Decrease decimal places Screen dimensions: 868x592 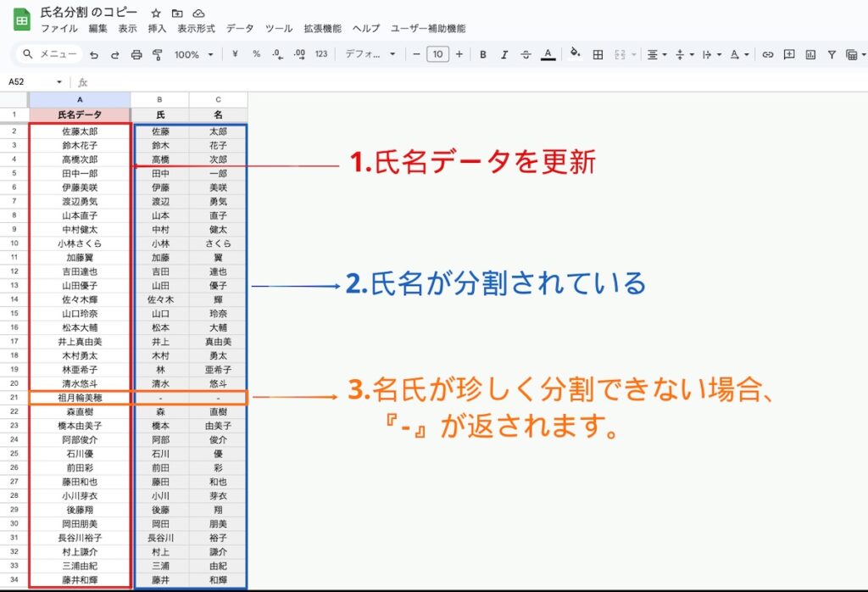[277, 54]
